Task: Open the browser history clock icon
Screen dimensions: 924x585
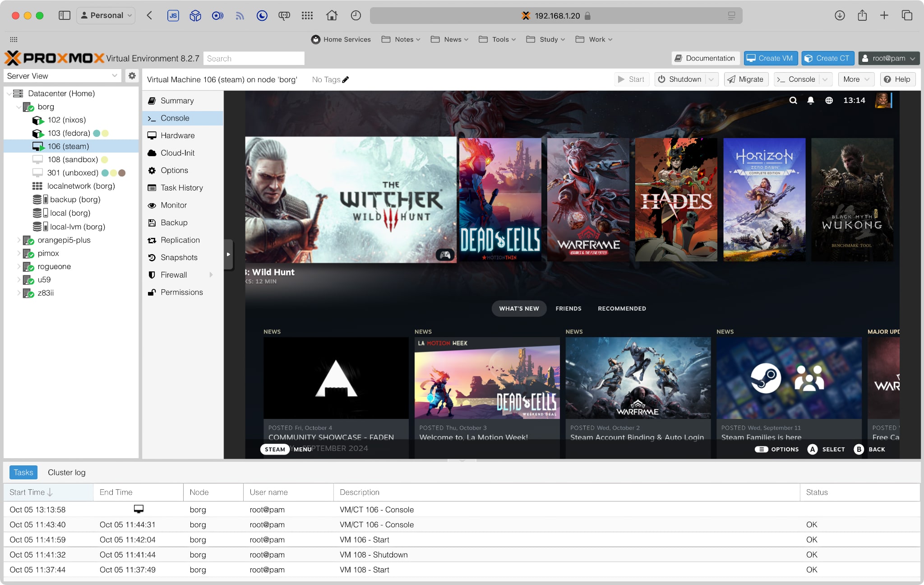Action: point(356,15)
